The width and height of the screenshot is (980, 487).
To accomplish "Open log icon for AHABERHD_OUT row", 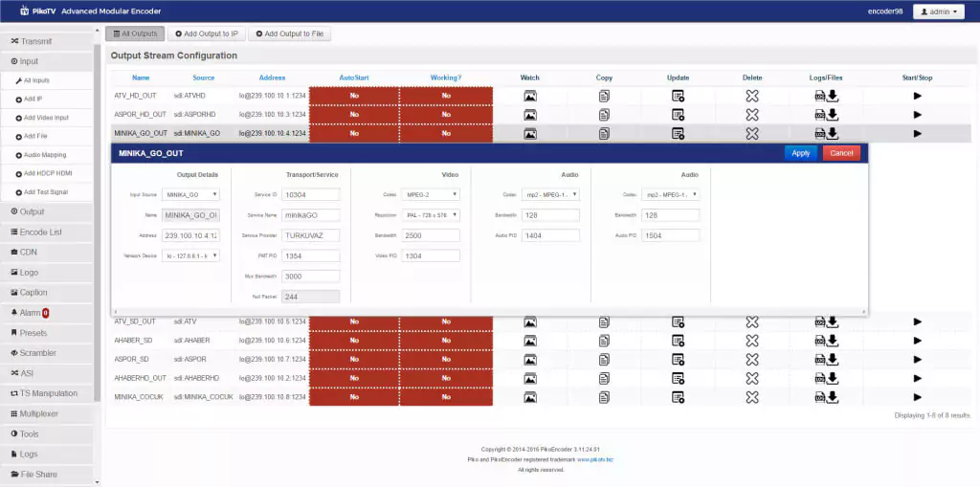I will pos(819,378).
